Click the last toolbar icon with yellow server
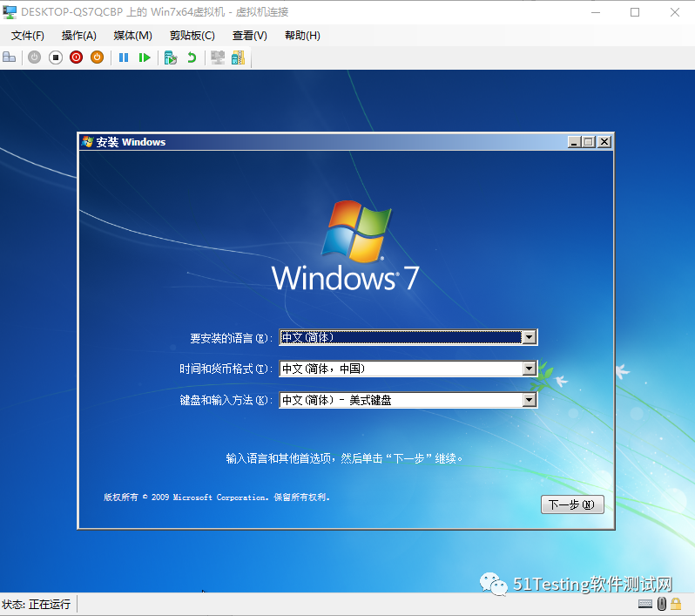The width and height of the screenshot is (695, 616). click(x=238, y=58)
